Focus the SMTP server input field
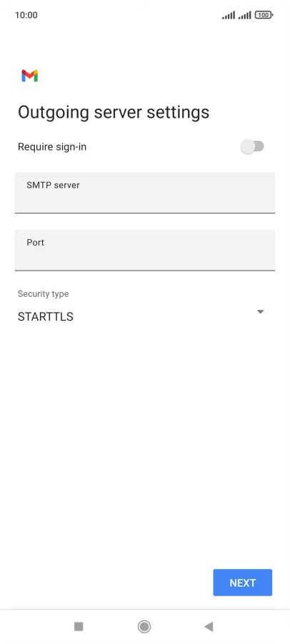290x644 pixels. (x=145, y=193)
